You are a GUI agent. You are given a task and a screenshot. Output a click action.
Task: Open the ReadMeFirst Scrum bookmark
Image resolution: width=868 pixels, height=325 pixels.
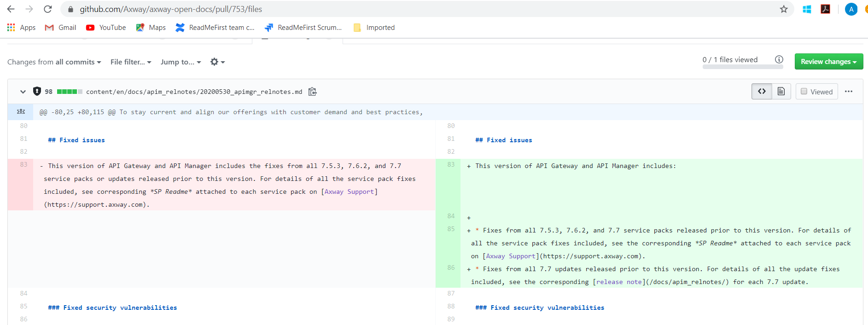pos(303,28)
